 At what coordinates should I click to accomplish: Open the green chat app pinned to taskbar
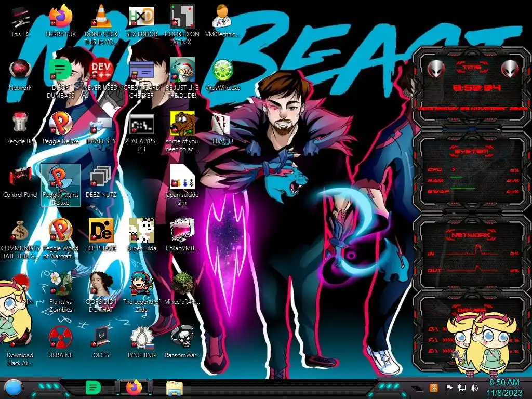(x=93, y=388)
